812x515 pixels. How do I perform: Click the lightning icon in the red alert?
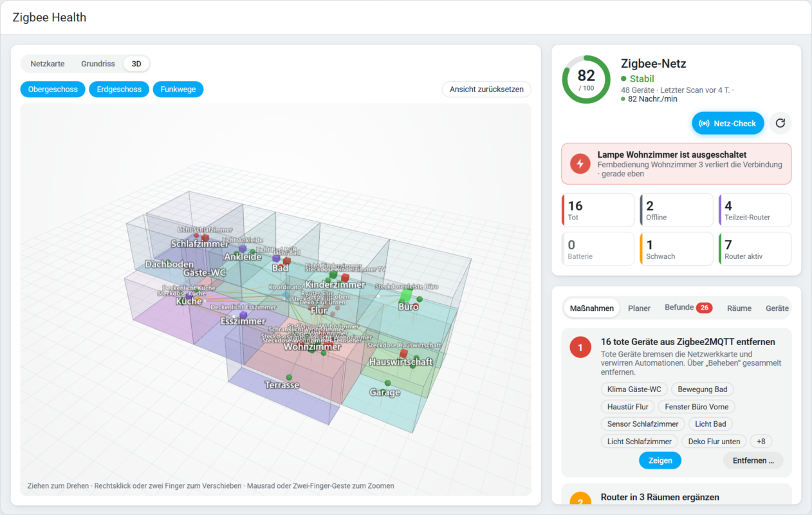tap(580, 164)
